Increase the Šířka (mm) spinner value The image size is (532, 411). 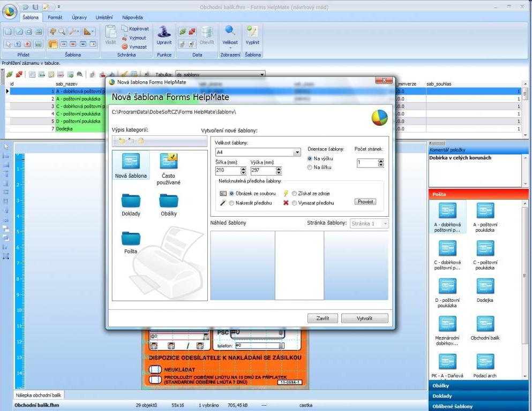(x=243, y=169)
